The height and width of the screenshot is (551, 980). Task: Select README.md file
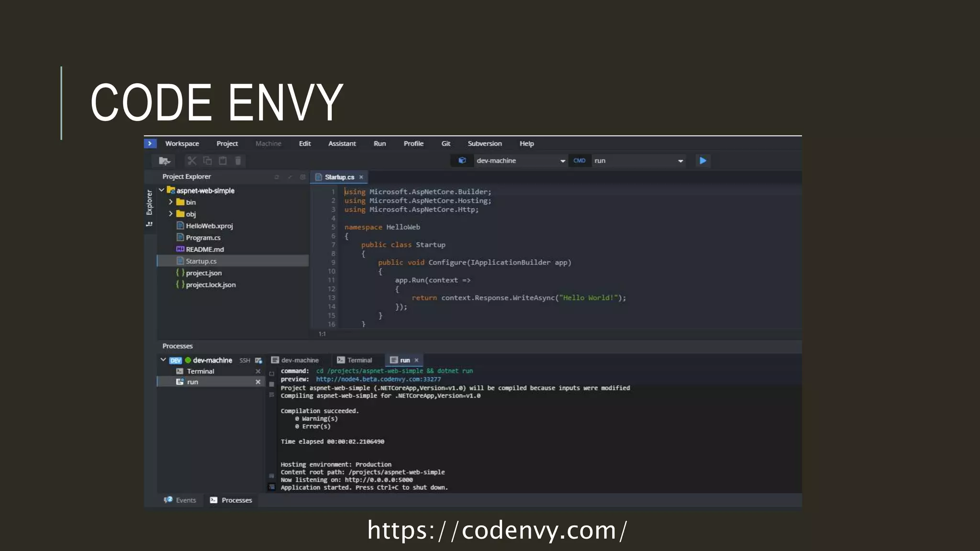(205, 249)
